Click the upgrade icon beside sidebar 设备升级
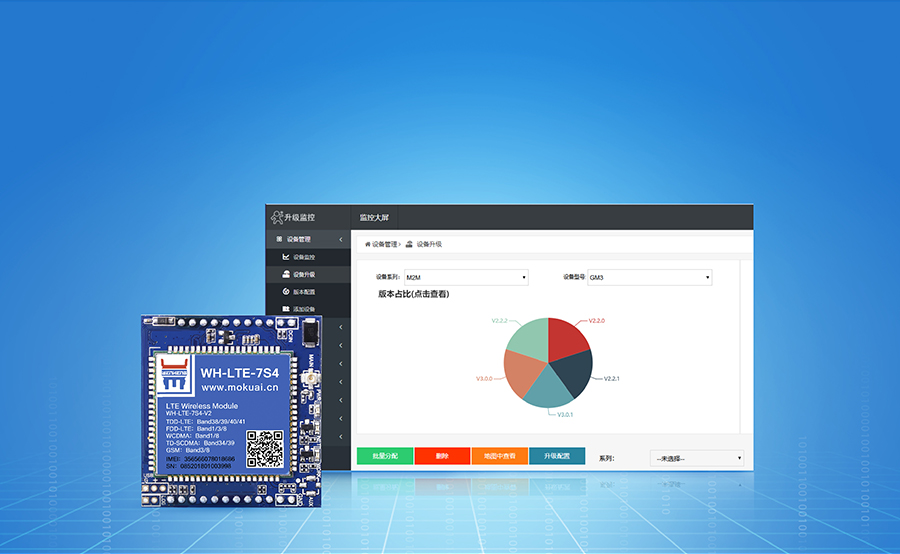 coord(286,274)
